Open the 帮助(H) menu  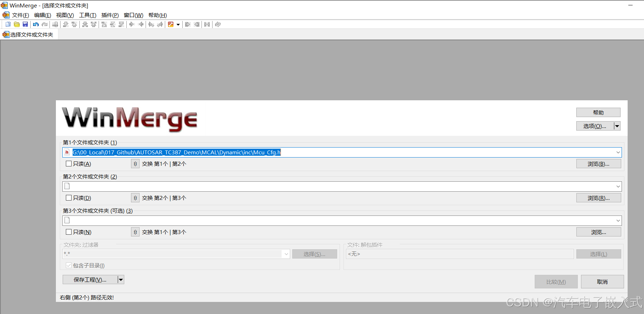(157, 15)
